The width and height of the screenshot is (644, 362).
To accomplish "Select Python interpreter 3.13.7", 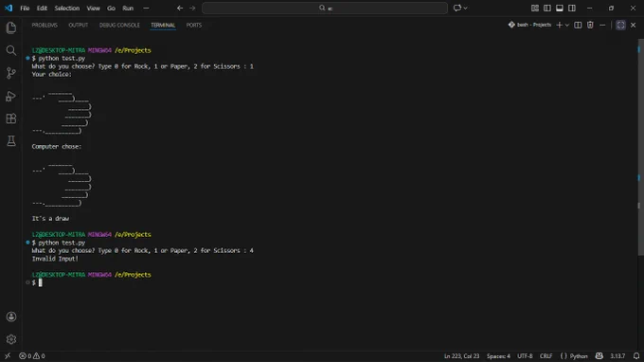I will click(x=617, y=355).
